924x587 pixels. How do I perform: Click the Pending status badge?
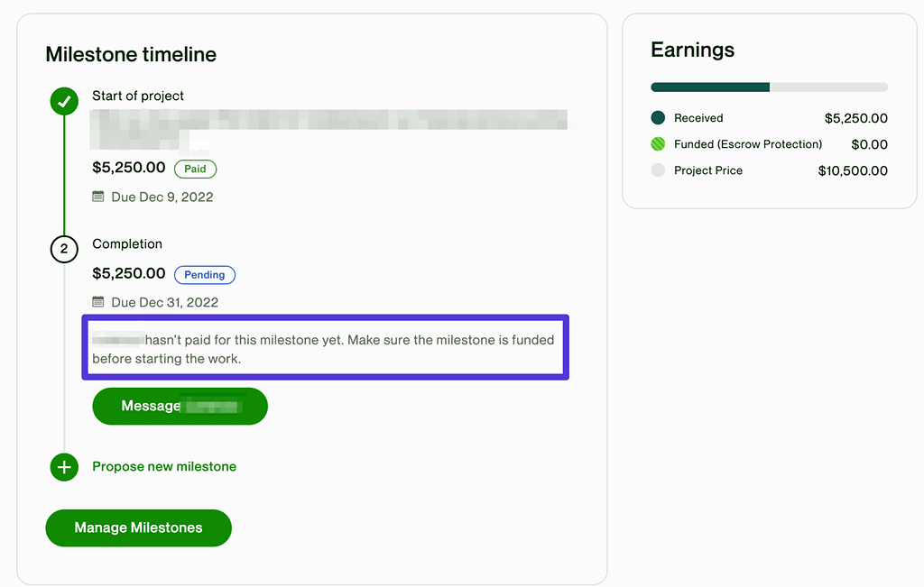coord(205,275)
